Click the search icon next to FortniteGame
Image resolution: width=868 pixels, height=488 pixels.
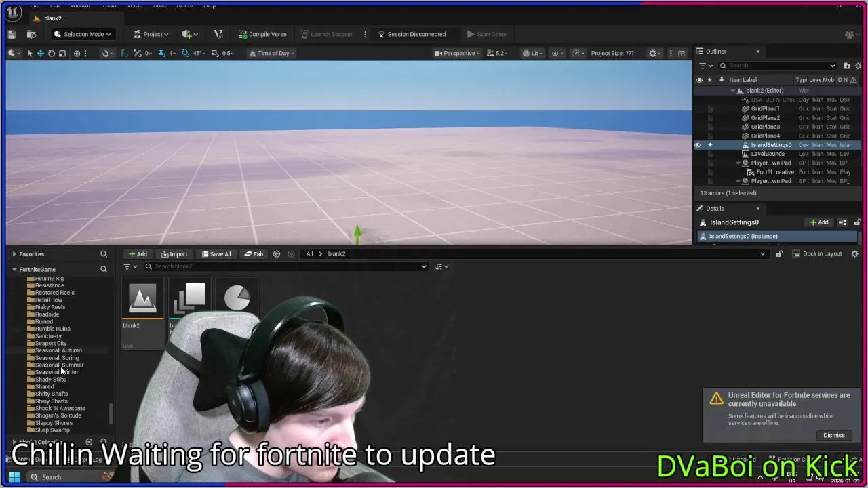click(104, 270)
